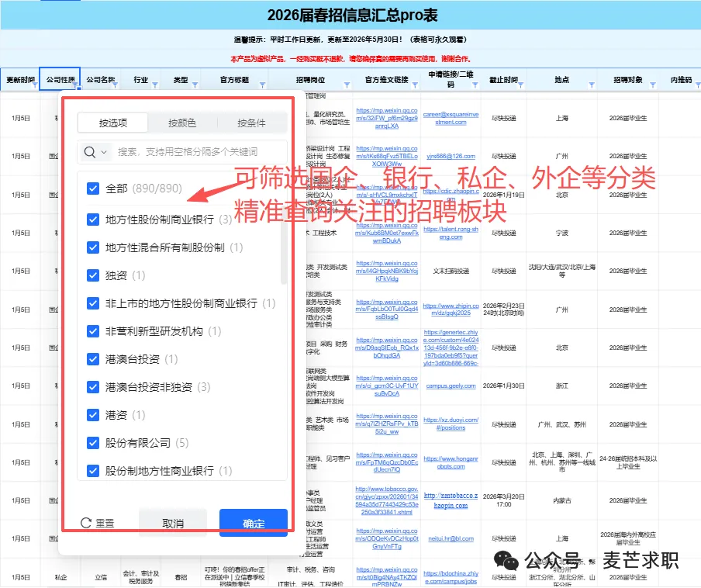Image resolution: width=701 pixels, height=588 pixels.
Task: Open the www.hongarrobots.com link
Action: point(451,462)
